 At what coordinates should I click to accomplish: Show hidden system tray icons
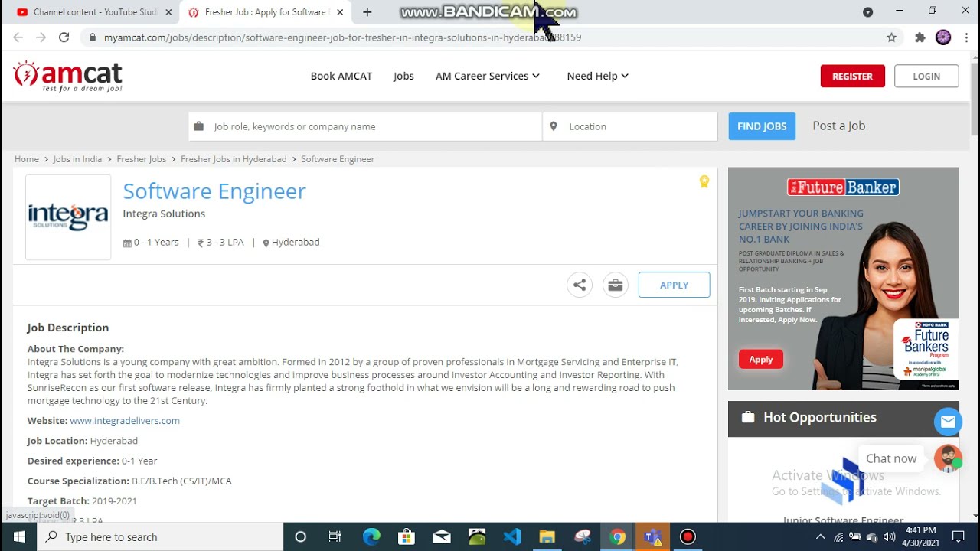pyautogui.click(x=820, y=537)
